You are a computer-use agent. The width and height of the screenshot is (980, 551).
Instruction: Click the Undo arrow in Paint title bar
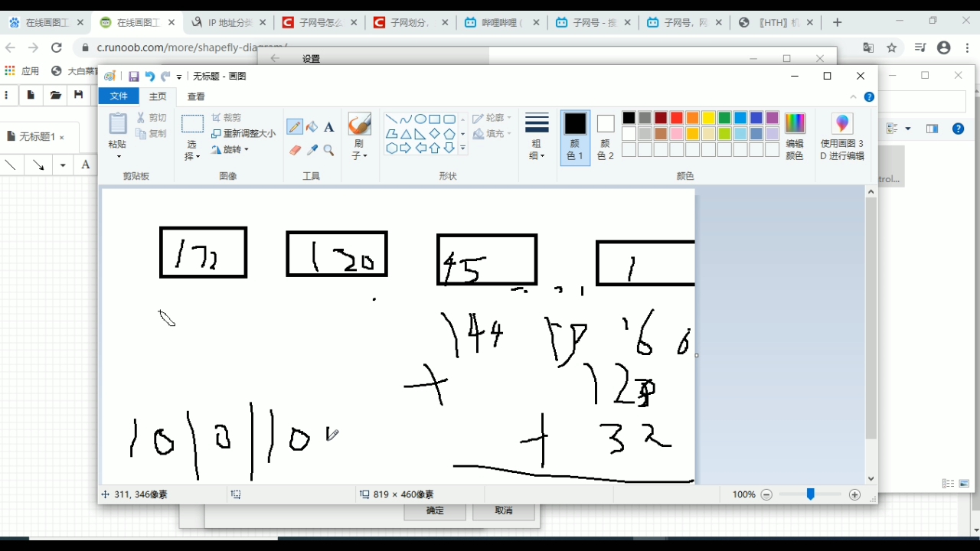click(x=149, y=77)
